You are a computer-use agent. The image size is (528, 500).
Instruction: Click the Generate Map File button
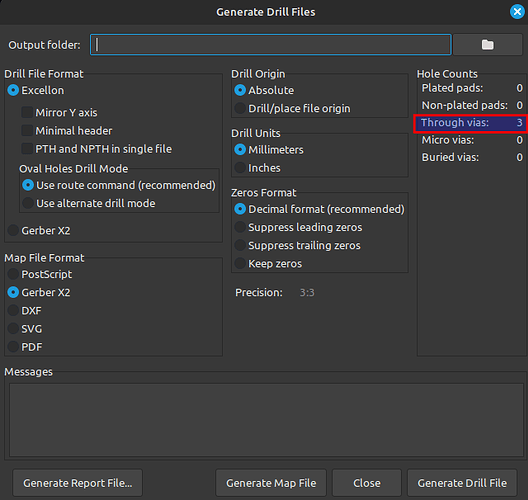[271, 483]
